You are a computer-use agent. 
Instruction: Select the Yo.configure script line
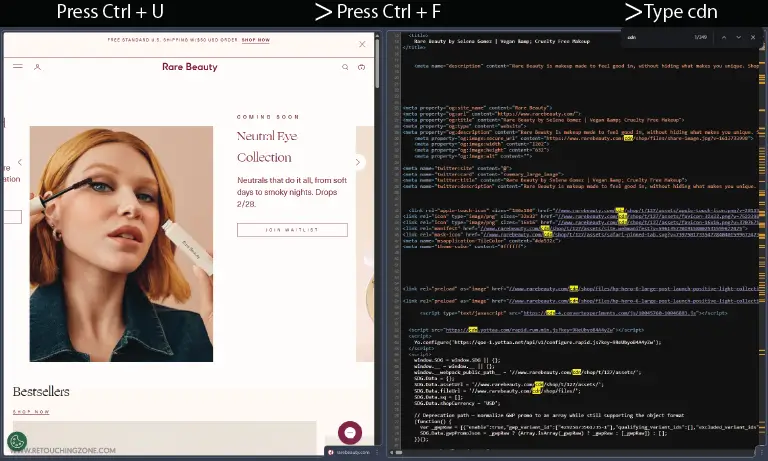[x=538, y=342]
